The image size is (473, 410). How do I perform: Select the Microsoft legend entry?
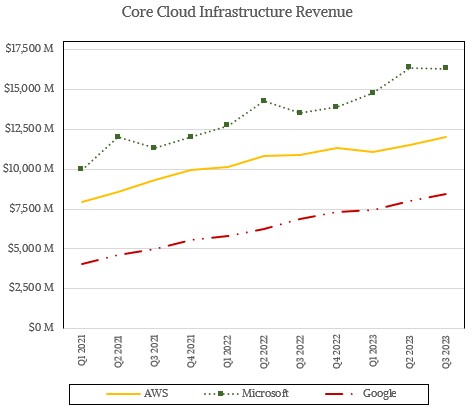coord(246,393)
